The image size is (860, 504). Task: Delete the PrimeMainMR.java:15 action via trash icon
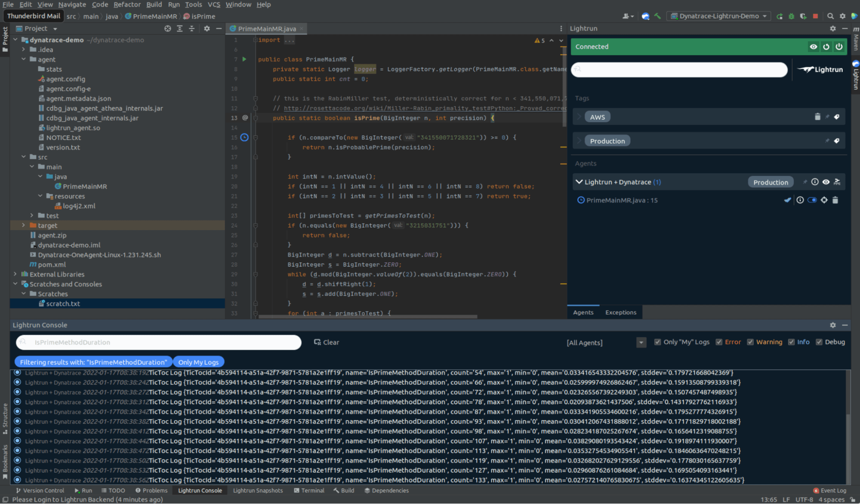pyautogui.click(x=835, y=200)
